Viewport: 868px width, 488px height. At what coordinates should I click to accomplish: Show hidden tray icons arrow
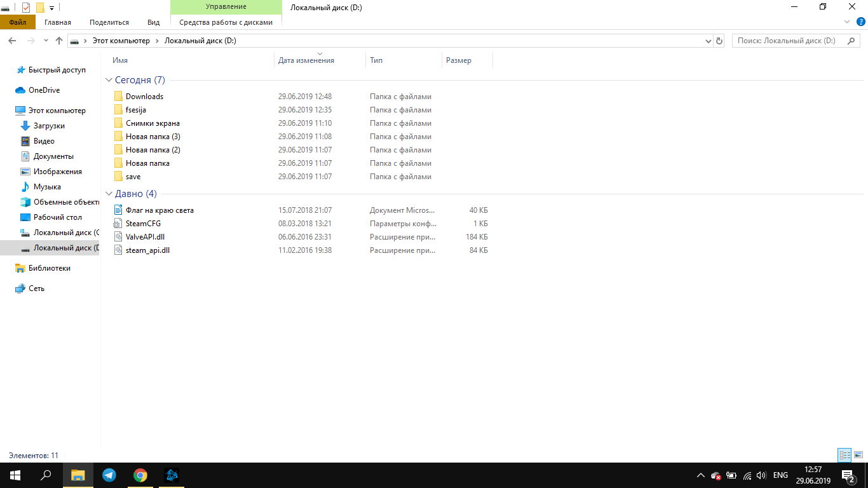(x=700, y=475)
